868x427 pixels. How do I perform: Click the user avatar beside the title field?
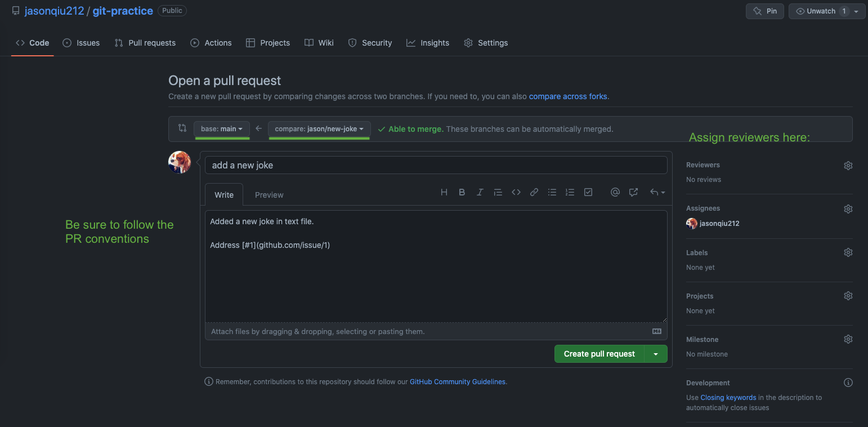pos(180,162)
